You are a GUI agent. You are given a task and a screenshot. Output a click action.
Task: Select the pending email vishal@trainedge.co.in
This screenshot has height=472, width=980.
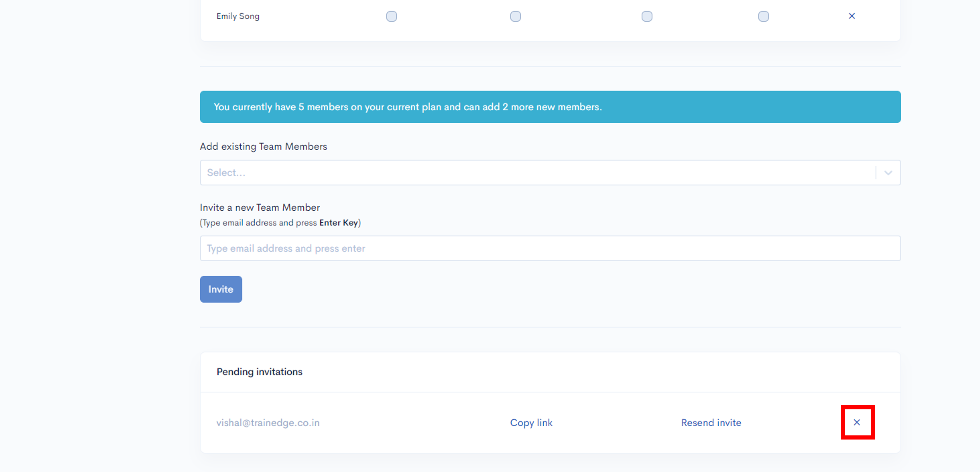tap(268, 423)
